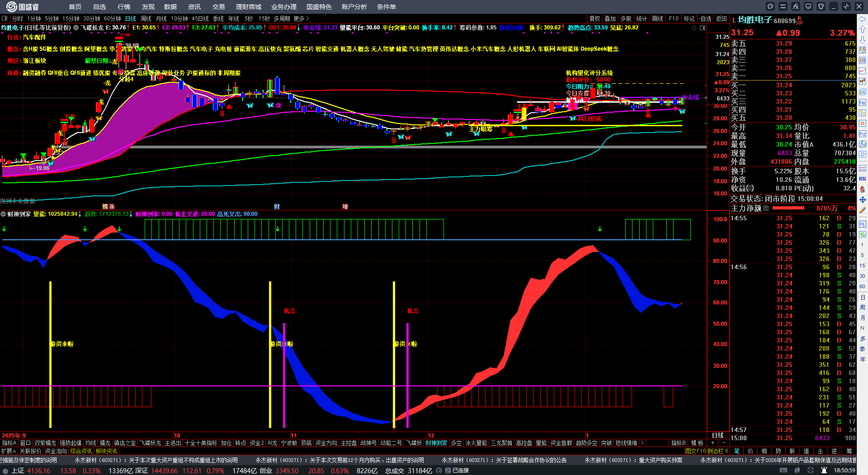The width and height of the screenshot is (868, 475).
Task: Open the 自选 dropdown in chart toolbar
Action: 705,19
